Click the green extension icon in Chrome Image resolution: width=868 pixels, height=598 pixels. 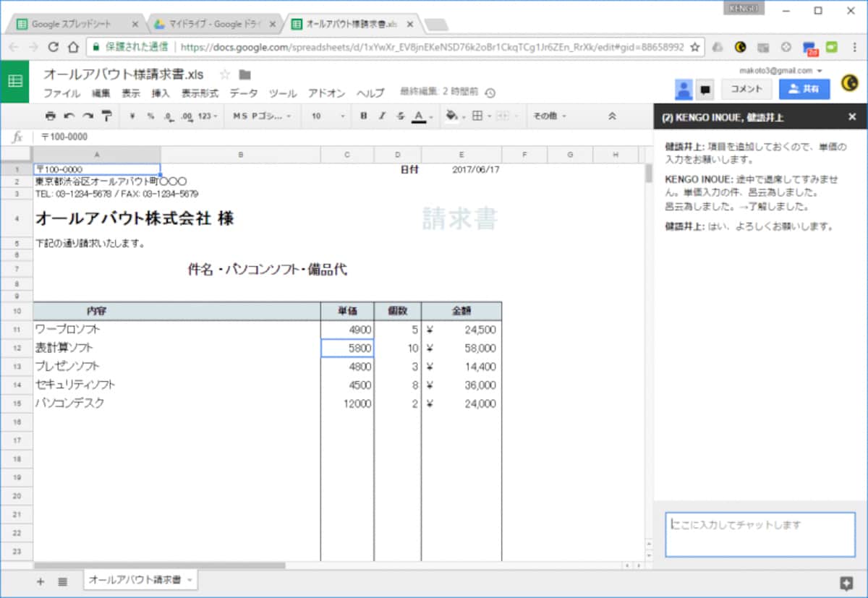click(x=832, y=47)
